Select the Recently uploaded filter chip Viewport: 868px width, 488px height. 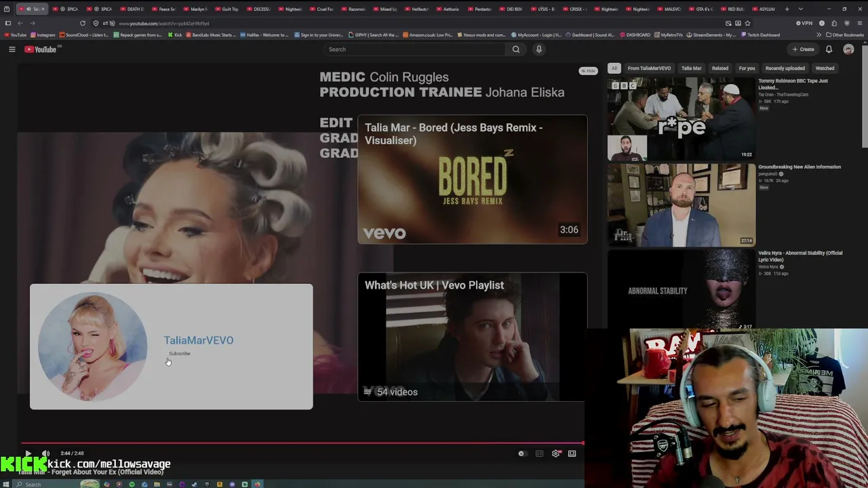coord(785,68)
